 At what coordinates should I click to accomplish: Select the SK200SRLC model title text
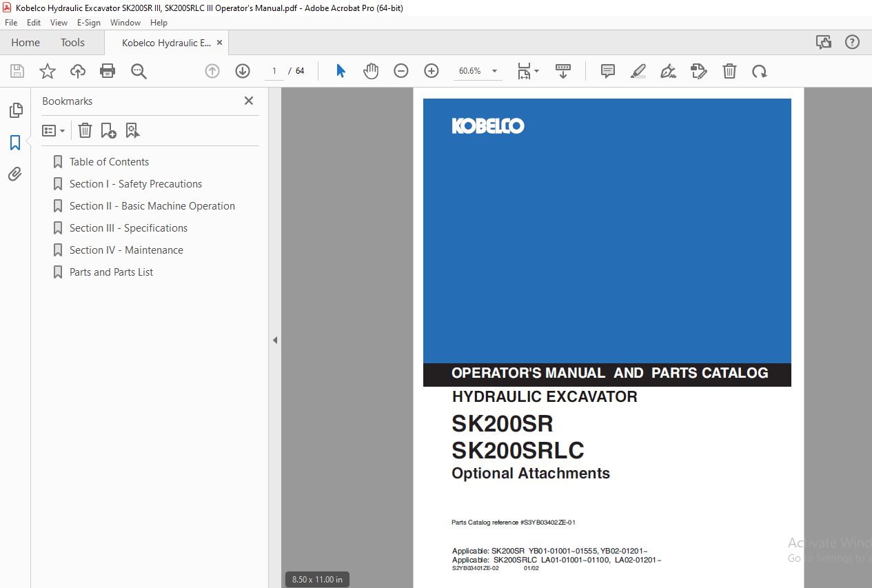coord(518,450)
